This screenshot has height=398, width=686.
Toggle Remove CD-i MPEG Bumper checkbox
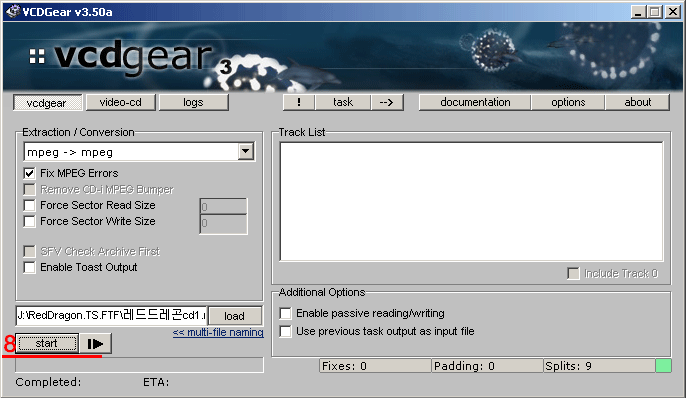30,189
